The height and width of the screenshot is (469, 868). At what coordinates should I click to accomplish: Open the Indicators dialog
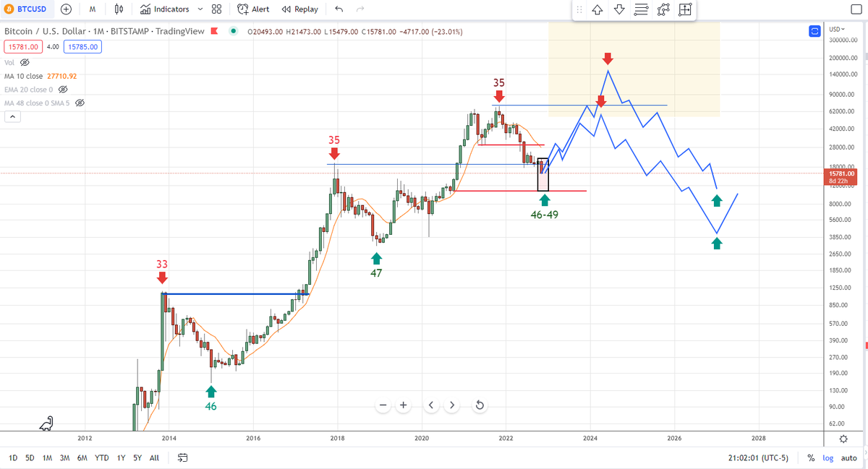164,9
